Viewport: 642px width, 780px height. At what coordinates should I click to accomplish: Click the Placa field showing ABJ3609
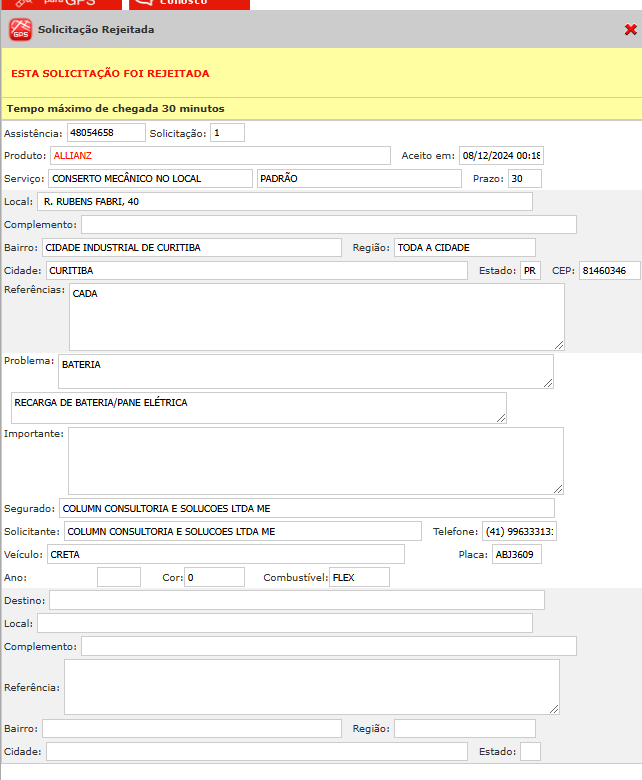click(x=516, y=554)
